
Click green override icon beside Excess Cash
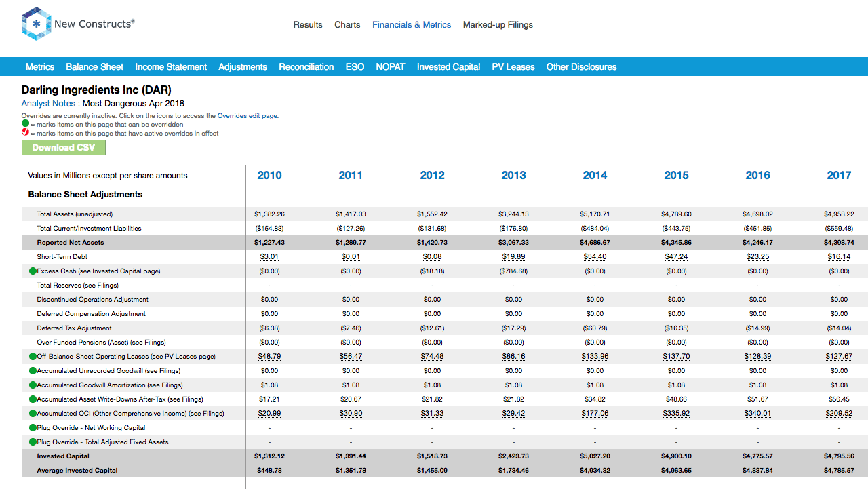point(33,271)
